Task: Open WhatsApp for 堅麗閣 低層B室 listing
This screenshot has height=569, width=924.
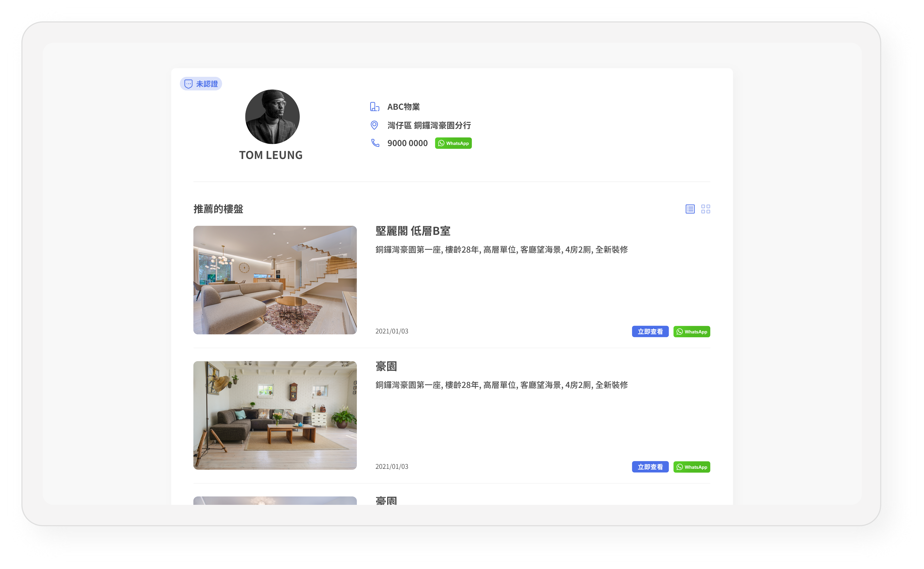Action: click(x=692, y=331)
